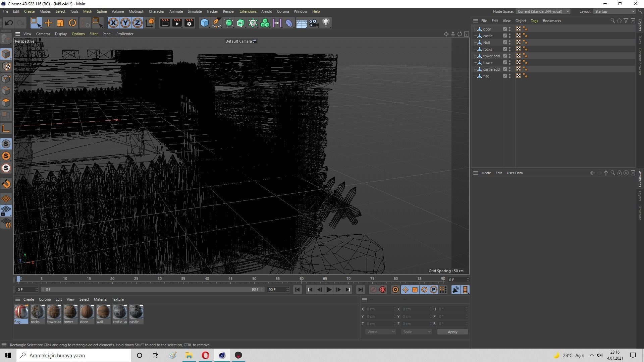This screenshot has width=644, height=362.
Task: Open the Simulate menu
Action: [x=195, y=11]
